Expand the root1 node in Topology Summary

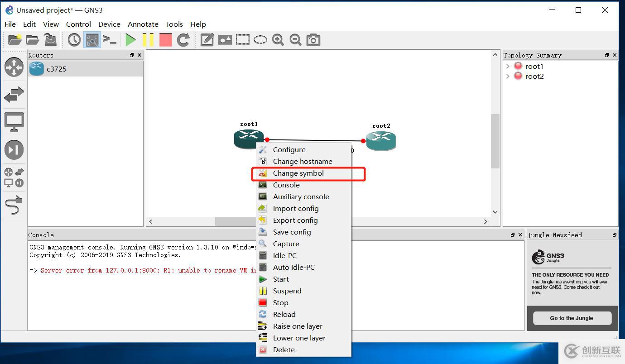point(508,66)
